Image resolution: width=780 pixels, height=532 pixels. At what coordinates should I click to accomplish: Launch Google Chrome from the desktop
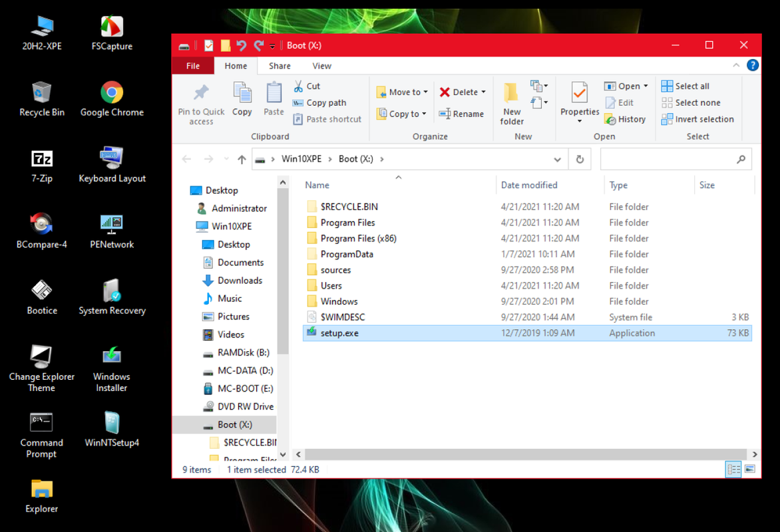point(112,99)
